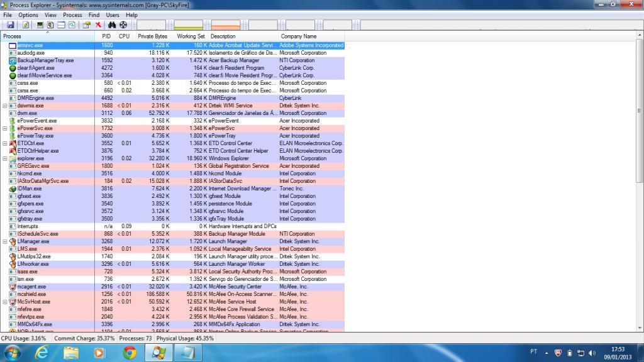644x362 pixels.
Task: Click the Save toolbar icon
Action: point(10,25)
